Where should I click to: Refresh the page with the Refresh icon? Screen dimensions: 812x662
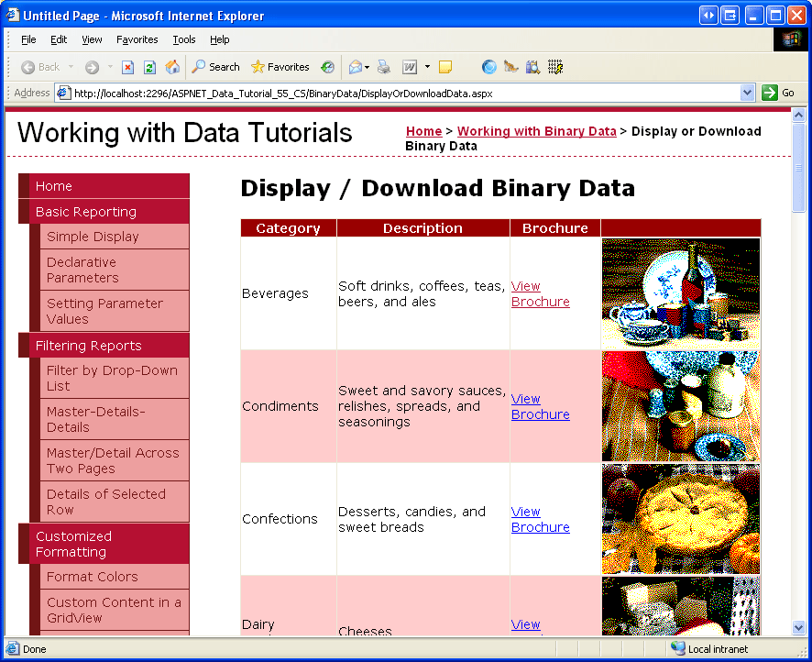[x=149, y=67]
